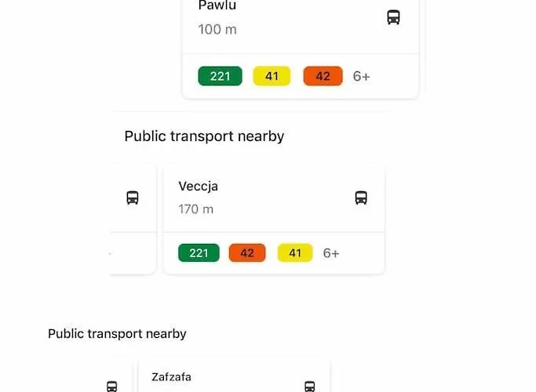
Task: Show the 6+ more routes on Veccja card
Action: (x=331, y=253)
